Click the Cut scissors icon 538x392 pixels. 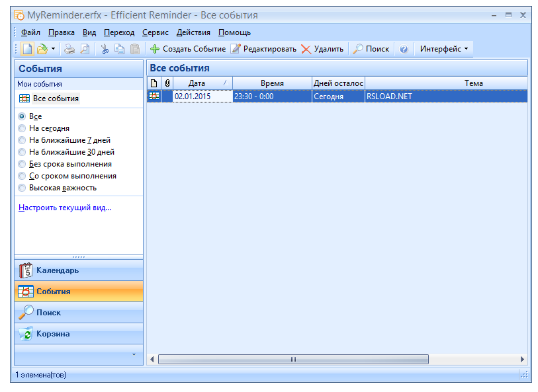105,49
